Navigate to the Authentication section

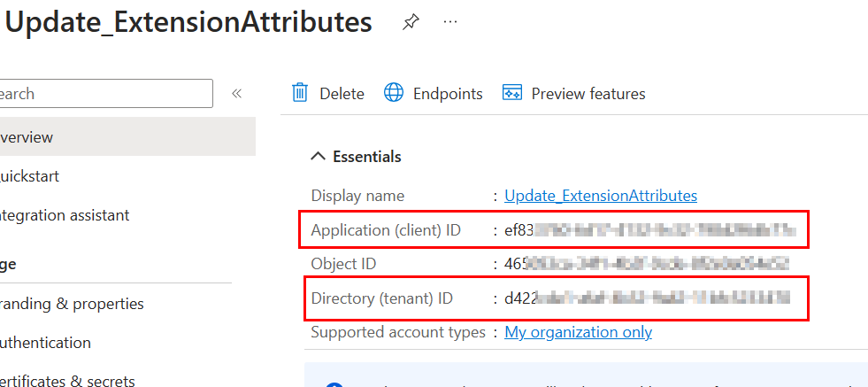(46, 343)
